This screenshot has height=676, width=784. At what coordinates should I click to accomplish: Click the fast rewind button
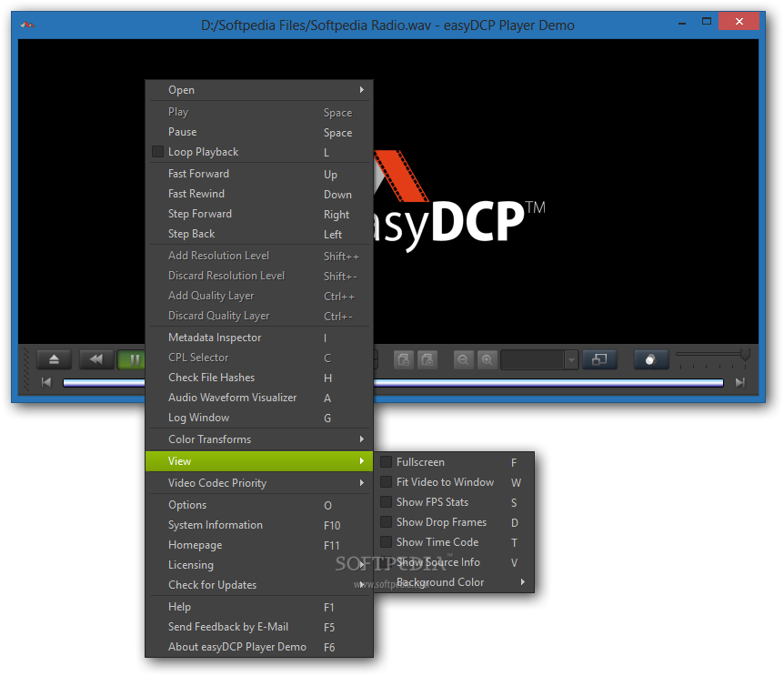(95, 359)
